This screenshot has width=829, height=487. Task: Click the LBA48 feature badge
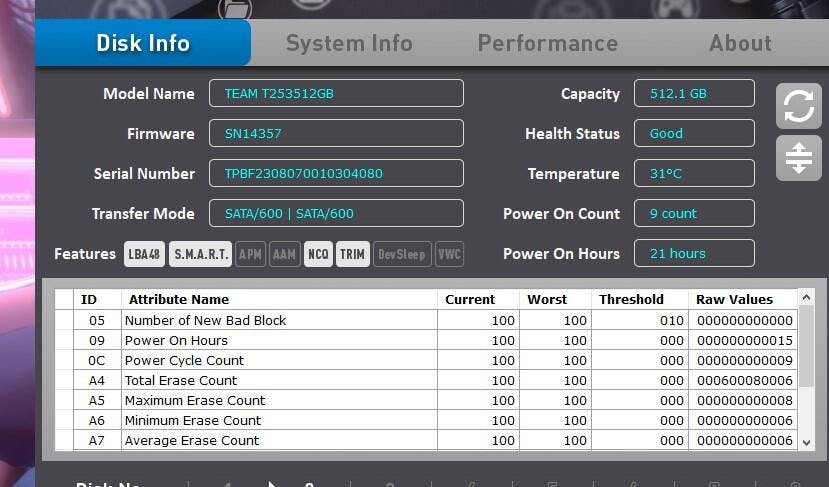pyautogui.click(x=144, y=254)
